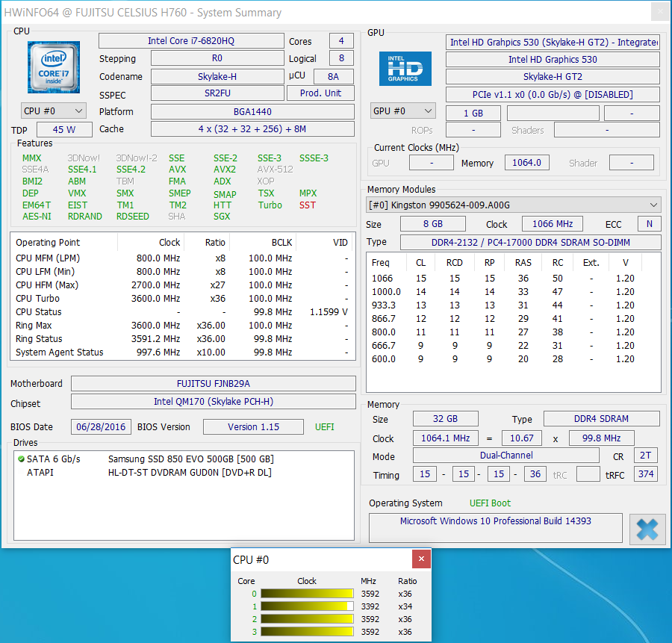Click the Turbo feature flag

tap(270, 205)
